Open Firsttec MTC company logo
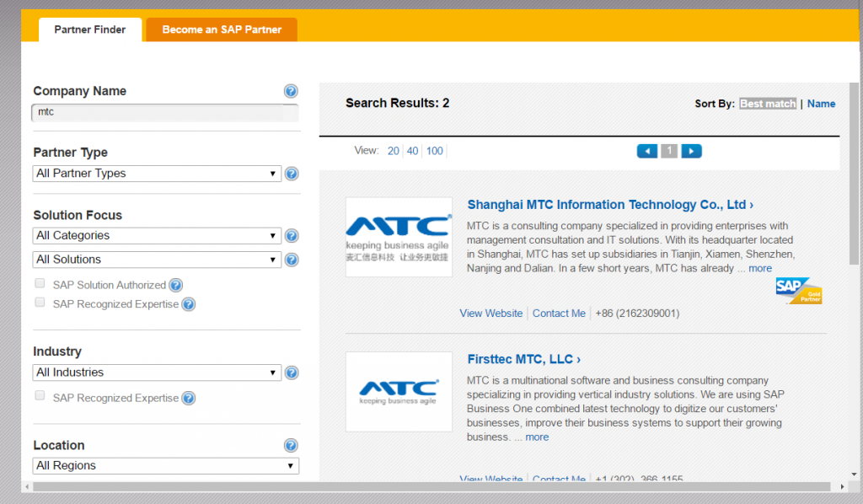 point(399,392)
